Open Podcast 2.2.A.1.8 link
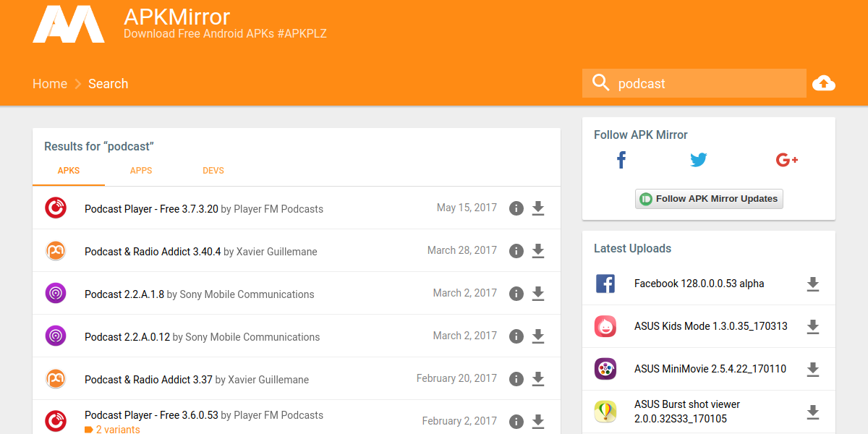 coord(124,294)
